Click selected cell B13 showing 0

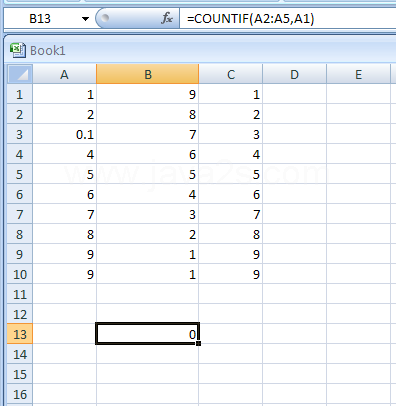(x=148, y=334)
